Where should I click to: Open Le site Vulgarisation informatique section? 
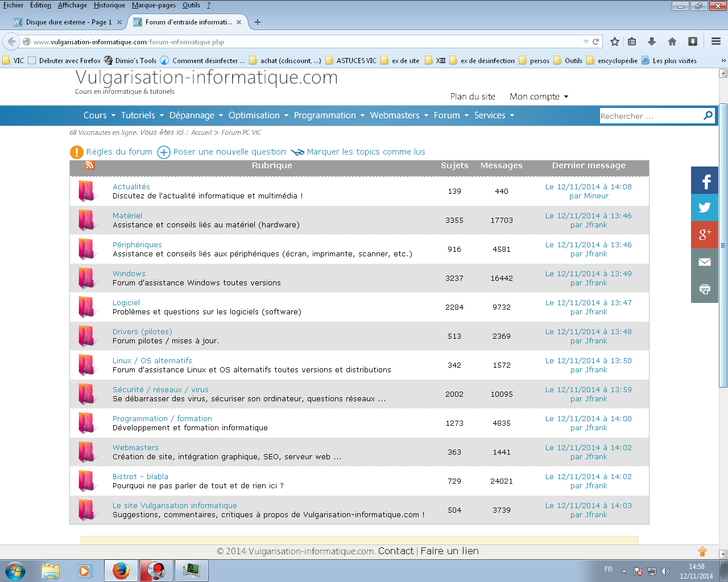175,505
